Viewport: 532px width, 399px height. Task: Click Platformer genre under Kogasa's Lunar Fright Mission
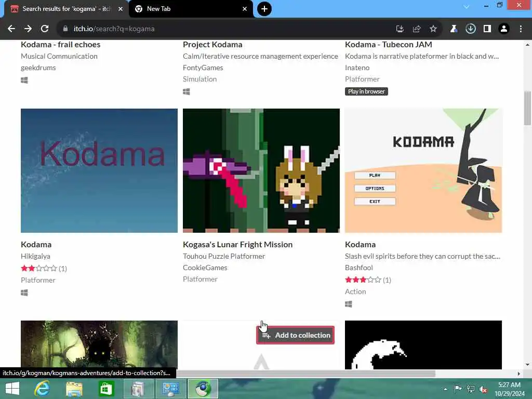coord(200,279)
